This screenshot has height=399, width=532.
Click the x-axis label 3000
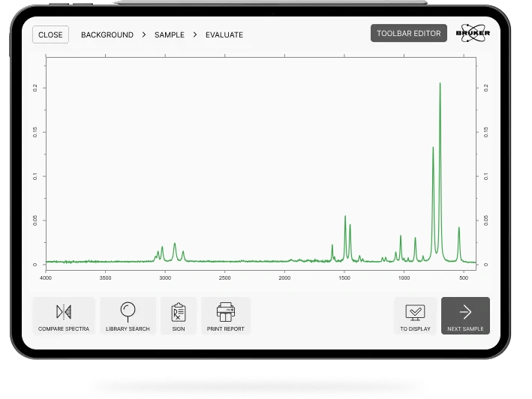pos(165,278)
